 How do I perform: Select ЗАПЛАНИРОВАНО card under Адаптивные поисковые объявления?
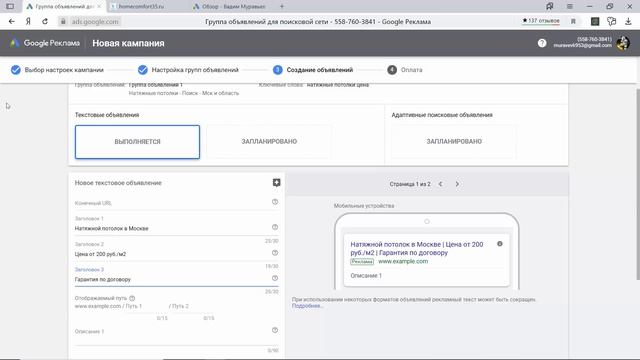point(454,142)
